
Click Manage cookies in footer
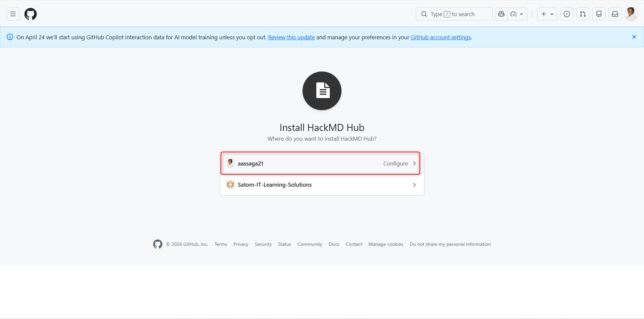point(386,244)
